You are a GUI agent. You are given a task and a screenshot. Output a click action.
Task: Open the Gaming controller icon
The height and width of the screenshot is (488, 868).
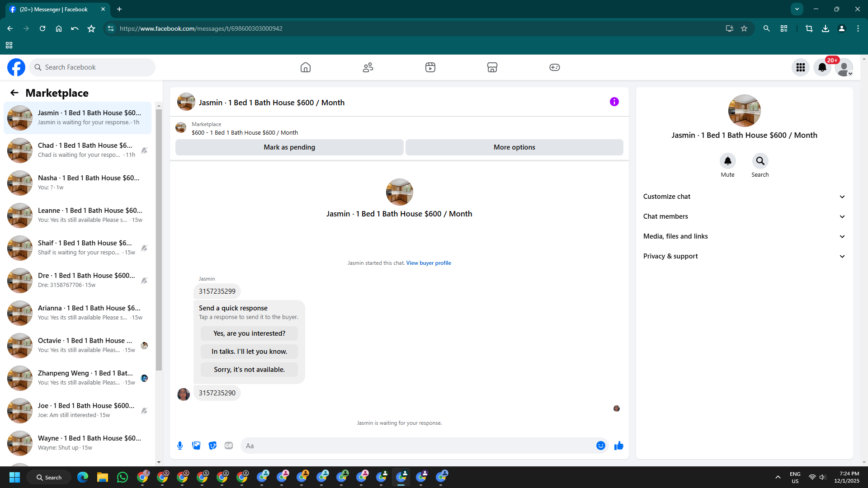pyautogui.click(x=555, y=67)
